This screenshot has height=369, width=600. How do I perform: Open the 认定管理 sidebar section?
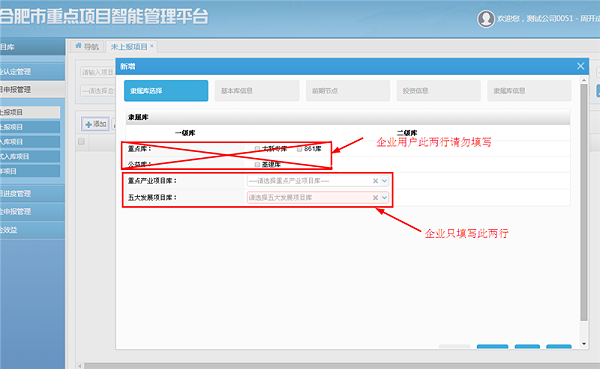(32, 72)
